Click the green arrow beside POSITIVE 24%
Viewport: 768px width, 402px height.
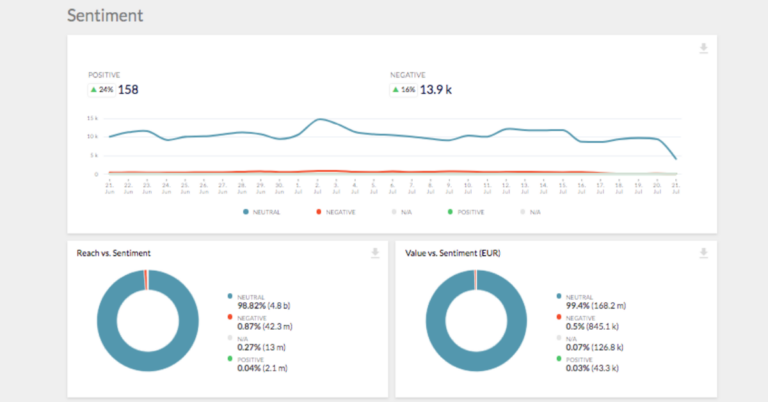[x=94, y=90]
